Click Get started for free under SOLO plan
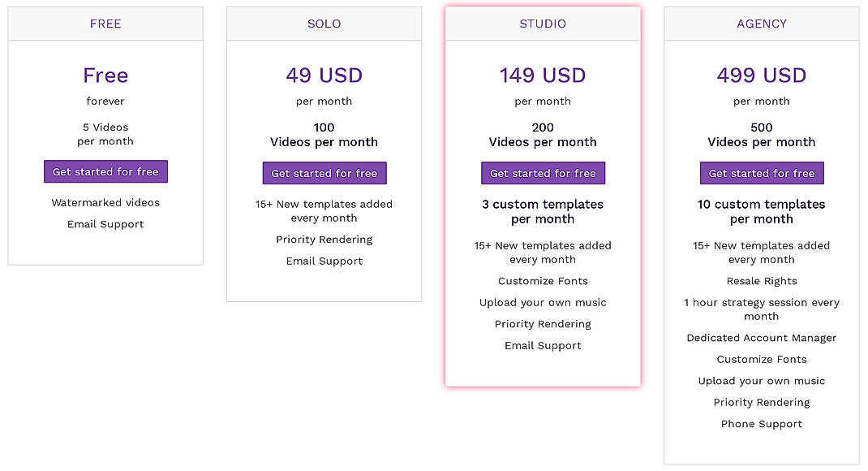Viewport: 868px width, 471px height. coord(324,173)
